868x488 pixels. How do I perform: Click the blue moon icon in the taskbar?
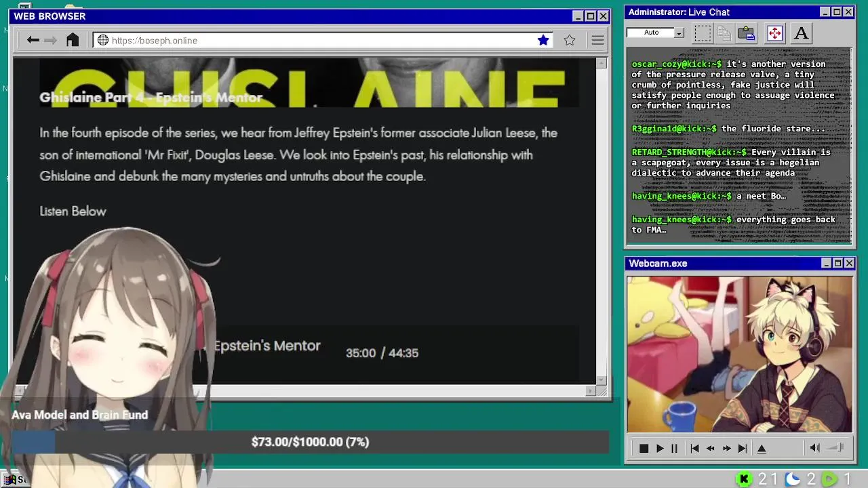pyautogui.click(x=793, y=479)
